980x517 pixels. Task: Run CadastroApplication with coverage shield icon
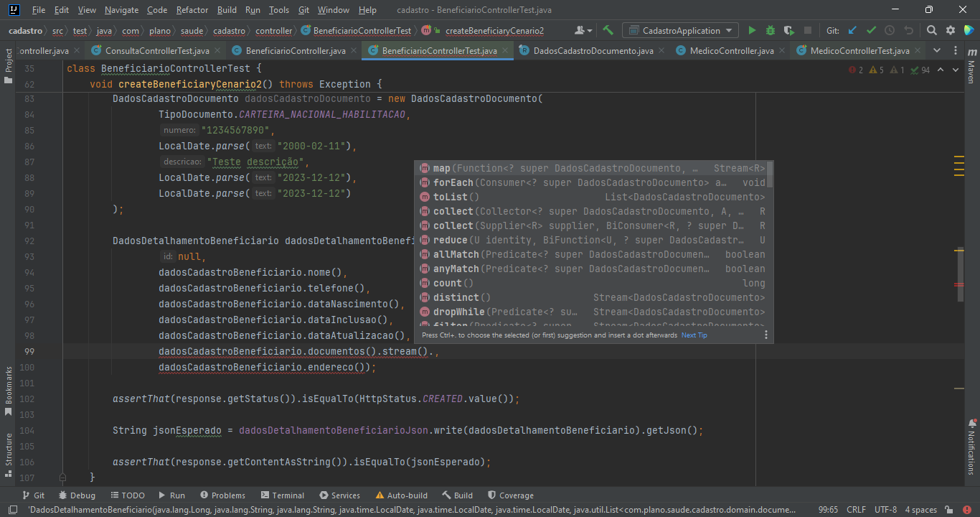(789, 31)
